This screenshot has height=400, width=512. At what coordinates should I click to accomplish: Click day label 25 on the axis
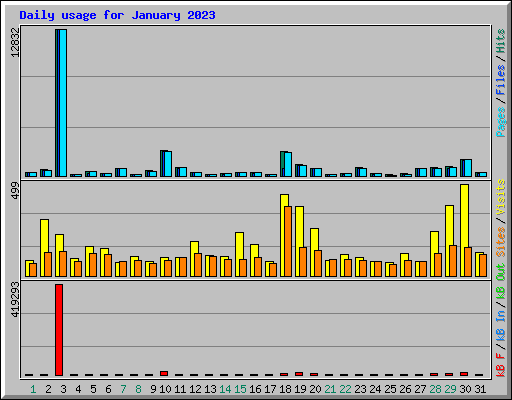pos(390,389)
